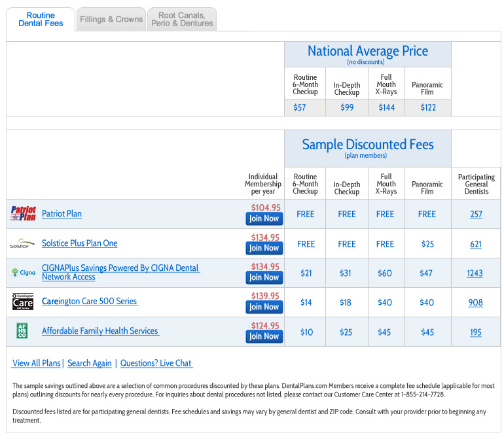Screen dimensions: 504x439
Task: Click the Careington Care 500 logo
Action: click(x=23, y=302)
